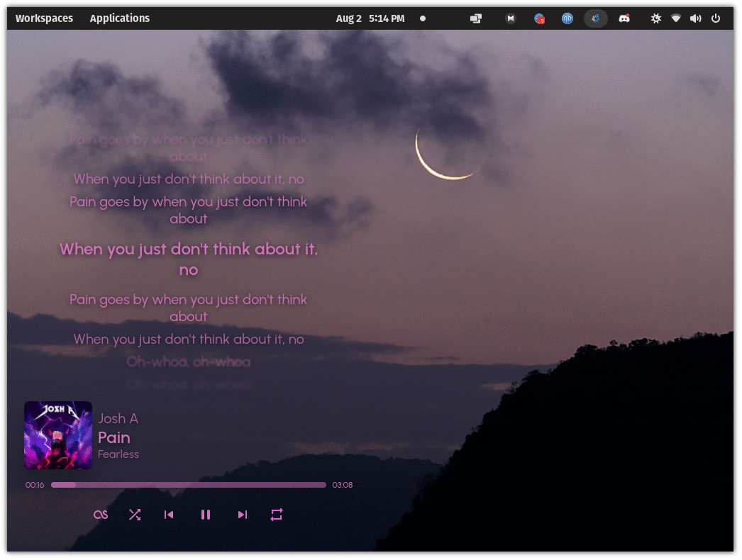Toggle repeat mode on
The width and height of the screenshot is (742, 560).
click(277, 515)
